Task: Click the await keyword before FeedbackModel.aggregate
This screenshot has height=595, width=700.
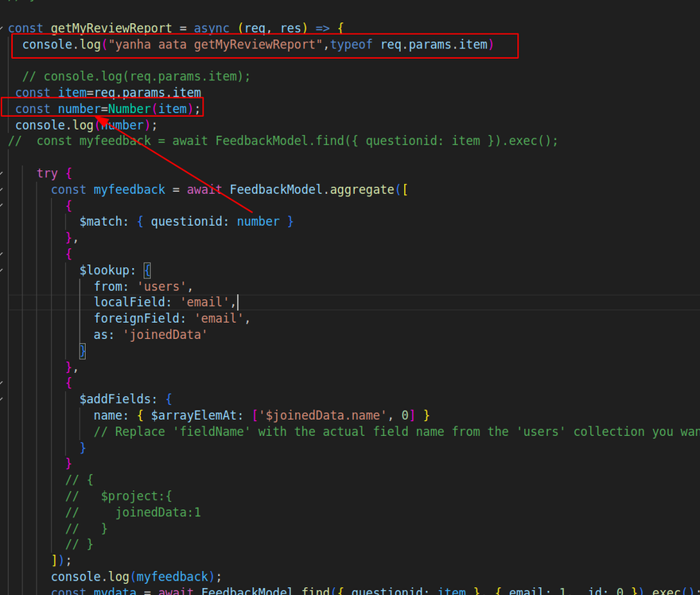Action: point(204,189)
